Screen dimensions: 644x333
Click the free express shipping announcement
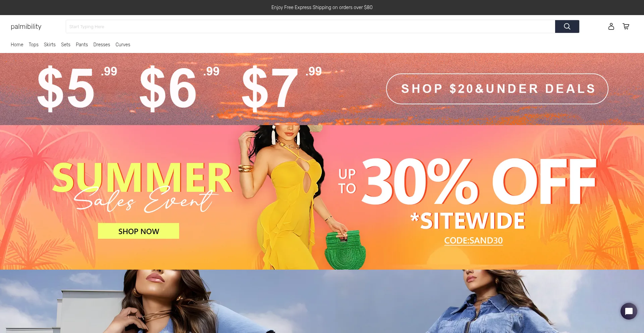tap(322, 7)
